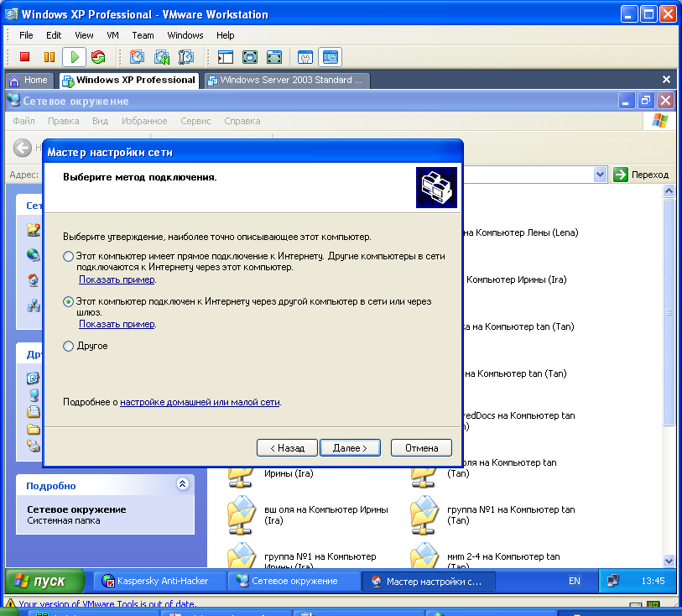Select 'вш оля на Компьютер Ирины' network folder icon
The height and width of the screenshot is (616, 682).
pos(242,515)
